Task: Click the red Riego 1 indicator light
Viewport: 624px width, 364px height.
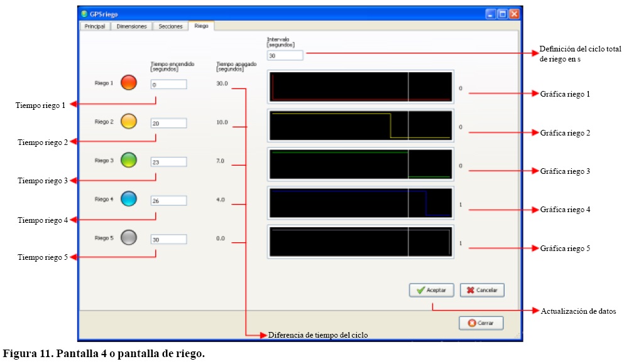Action: 128,83
